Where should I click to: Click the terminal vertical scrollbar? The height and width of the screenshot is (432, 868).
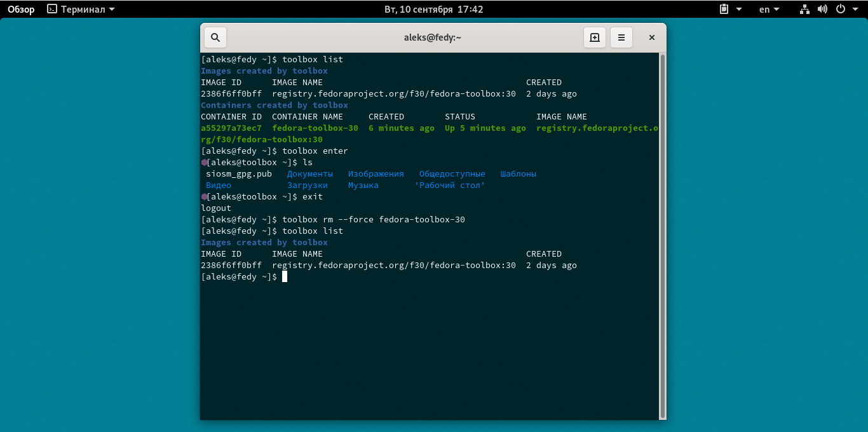click(x=663, y=235)
